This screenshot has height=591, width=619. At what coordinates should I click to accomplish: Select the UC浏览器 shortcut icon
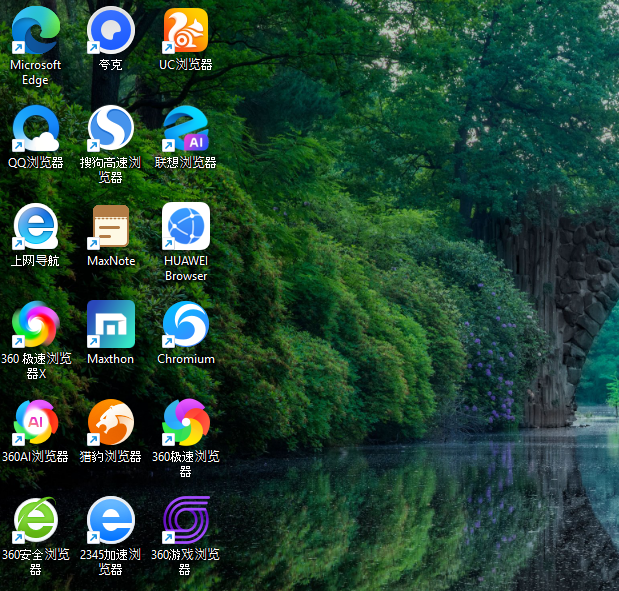point(186,30)
